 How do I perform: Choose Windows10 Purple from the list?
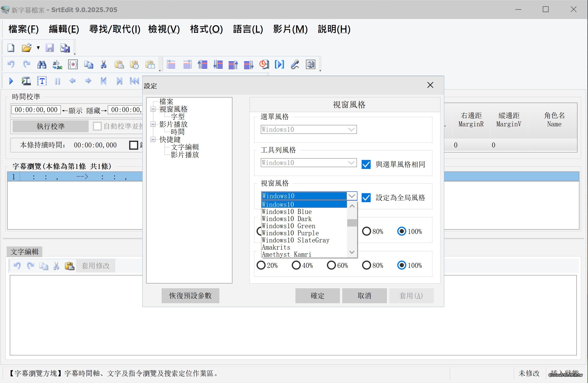[304, 233]
